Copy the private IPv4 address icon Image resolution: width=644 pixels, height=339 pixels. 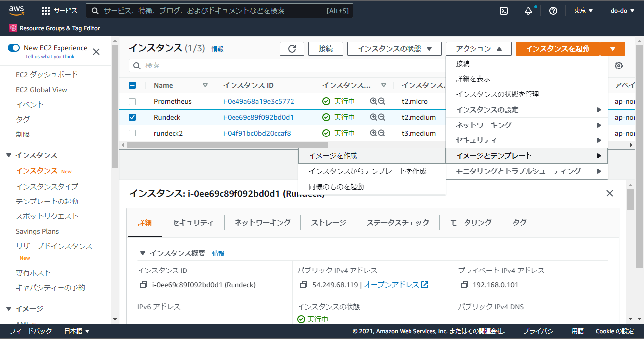(x=464, y=285)
